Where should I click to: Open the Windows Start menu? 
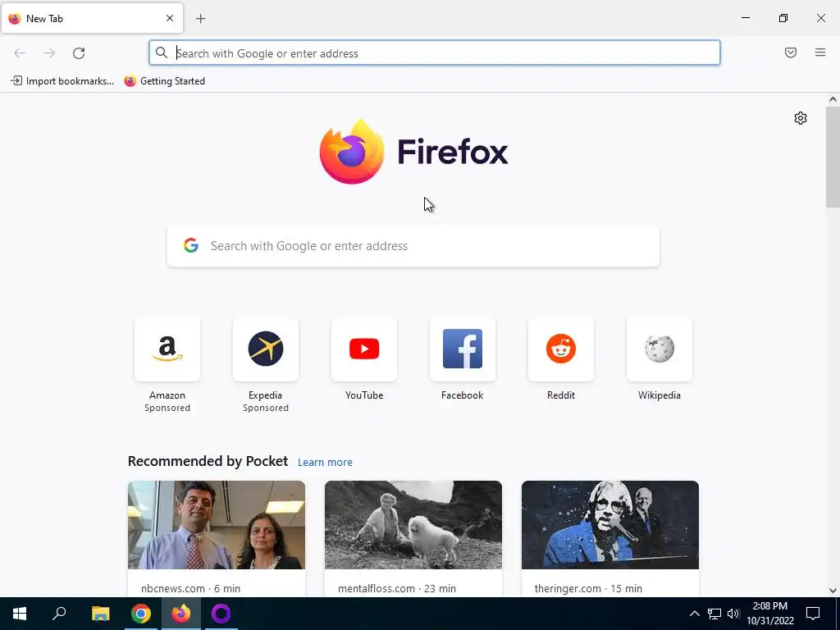point(20,614)
